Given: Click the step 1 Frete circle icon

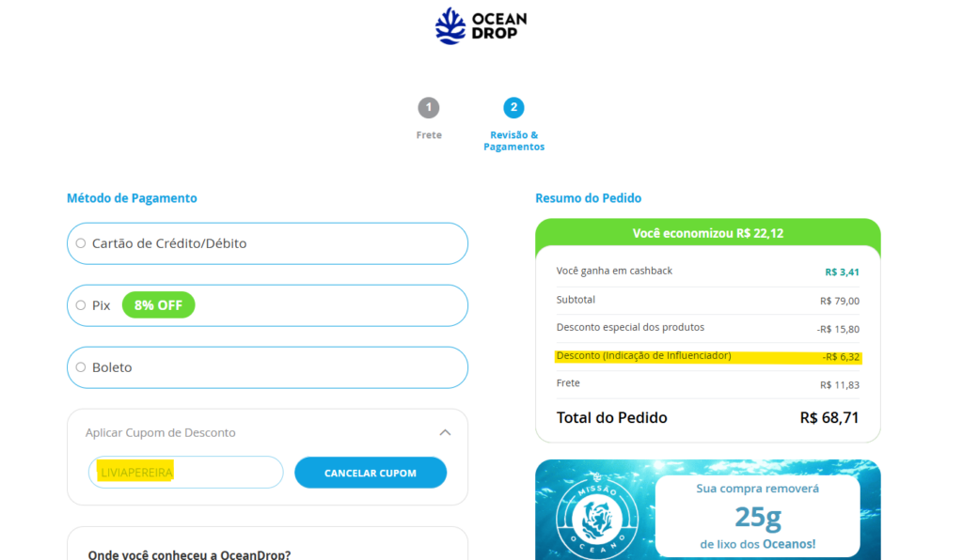Looking at the screenshot, I should click(429, 107).
